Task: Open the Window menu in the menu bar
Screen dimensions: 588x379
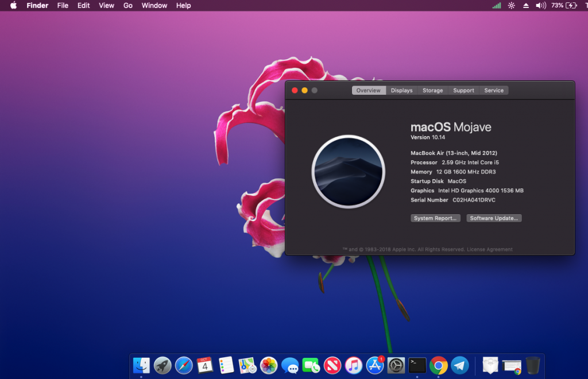Action: 154,5
